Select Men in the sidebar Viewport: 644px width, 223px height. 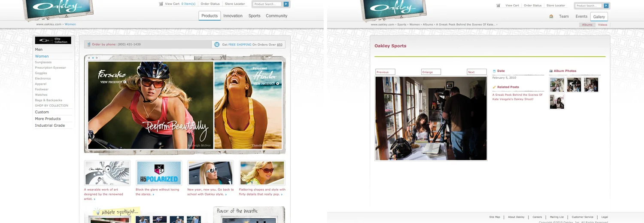pos(39,50)
